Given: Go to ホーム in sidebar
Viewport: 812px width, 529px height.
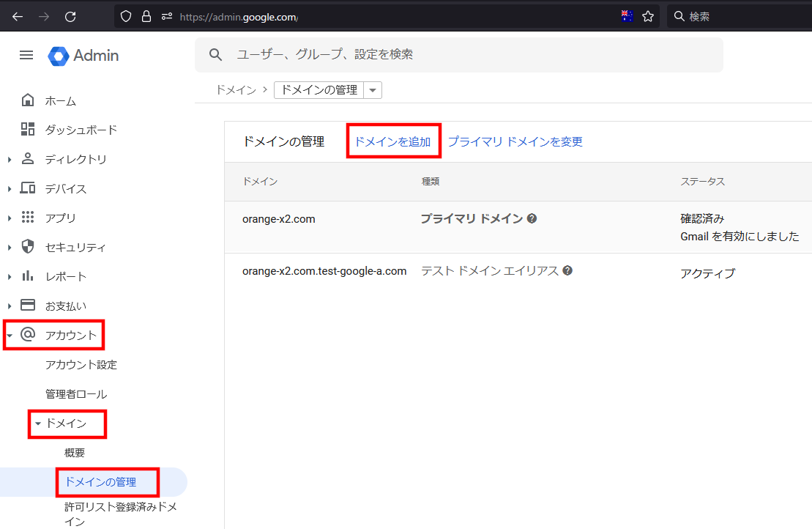Looking at the screenshot, I should pos(60,101).
